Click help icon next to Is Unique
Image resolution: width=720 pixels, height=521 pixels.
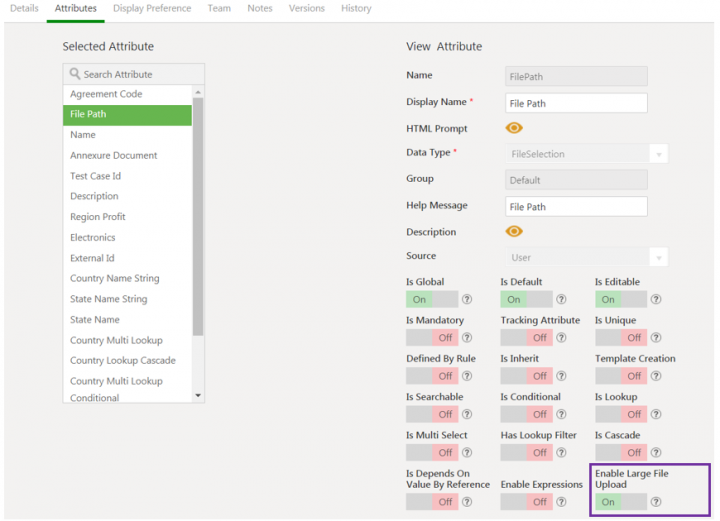(x=656, y=338)
